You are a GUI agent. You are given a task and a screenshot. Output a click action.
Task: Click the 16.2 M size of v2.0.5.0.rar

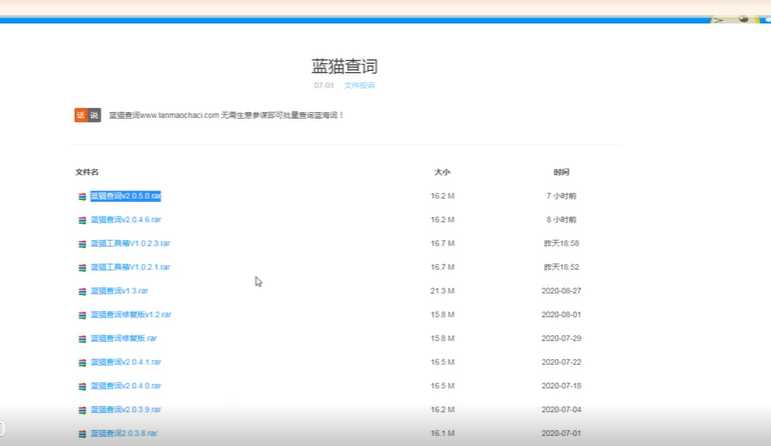443,196
